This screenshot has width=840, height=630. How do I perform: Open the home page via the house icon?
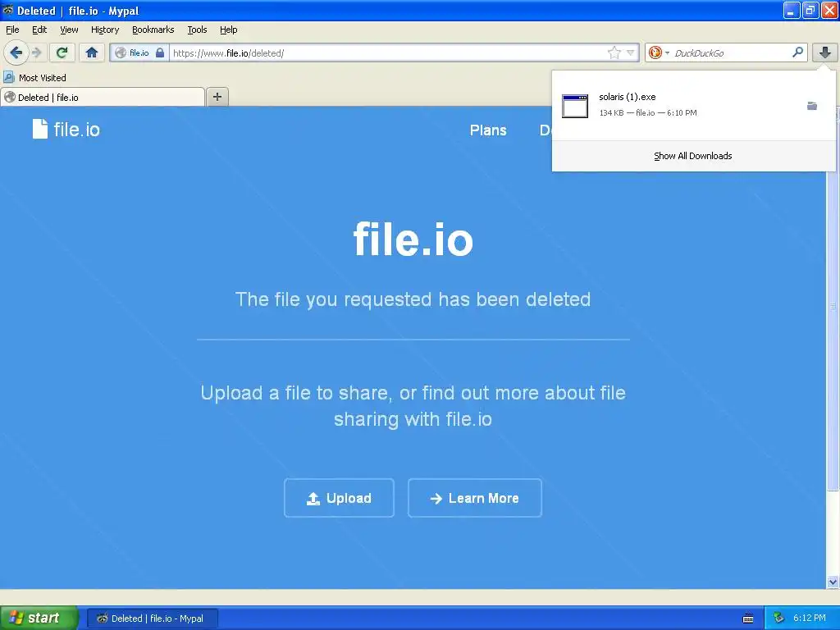[92, 52]
